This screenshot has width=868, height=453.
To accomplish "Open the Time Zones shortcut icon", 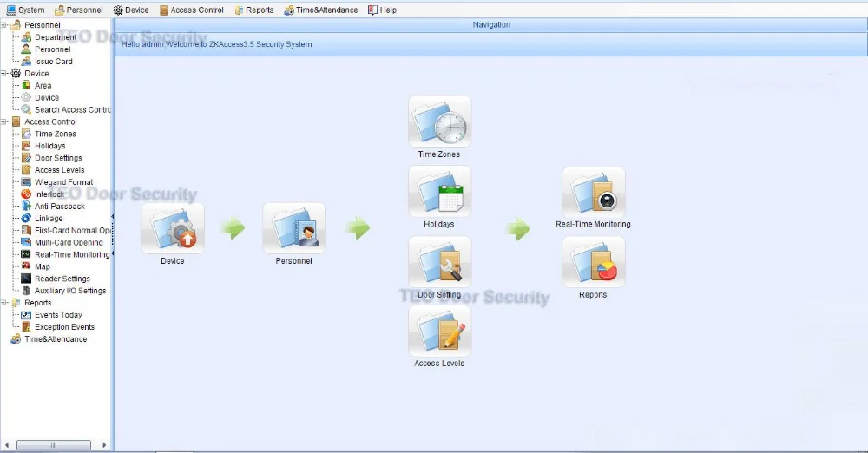I will (439, 121).
